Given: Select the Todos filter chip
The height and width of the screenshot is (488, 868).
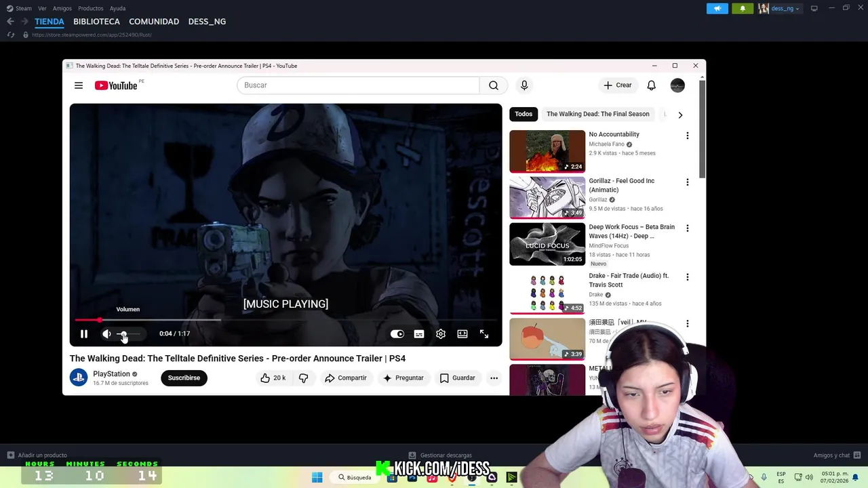Looking at the screenshot, I should (x=524, y=114).
